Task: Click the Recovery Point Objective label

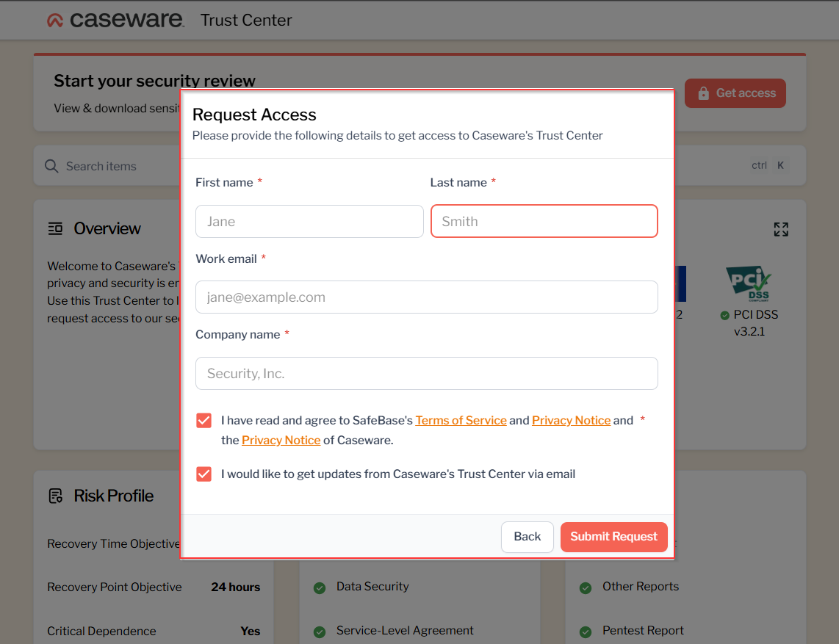Action: (115, 587)
